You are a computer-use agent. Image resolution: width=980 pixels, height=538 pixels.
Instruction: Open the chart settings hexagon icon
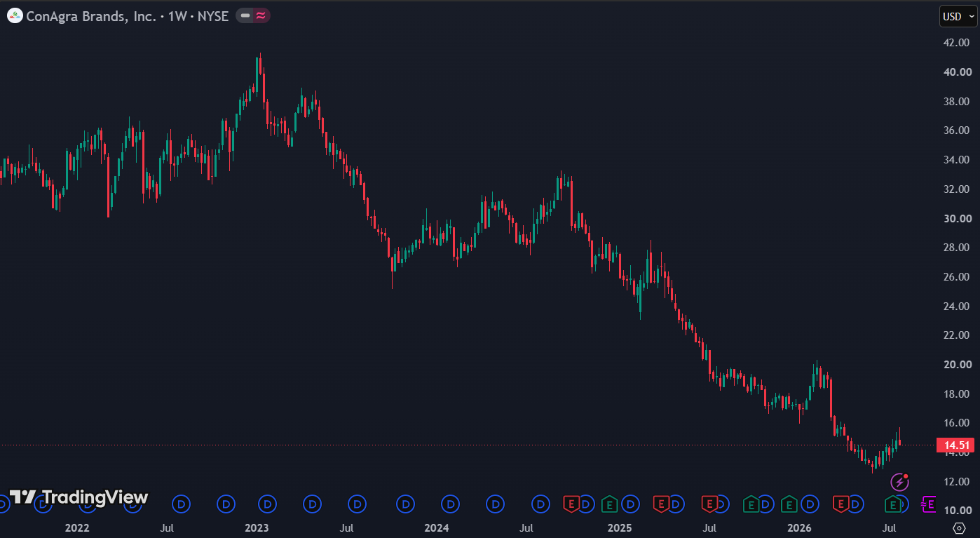point(960,527)
